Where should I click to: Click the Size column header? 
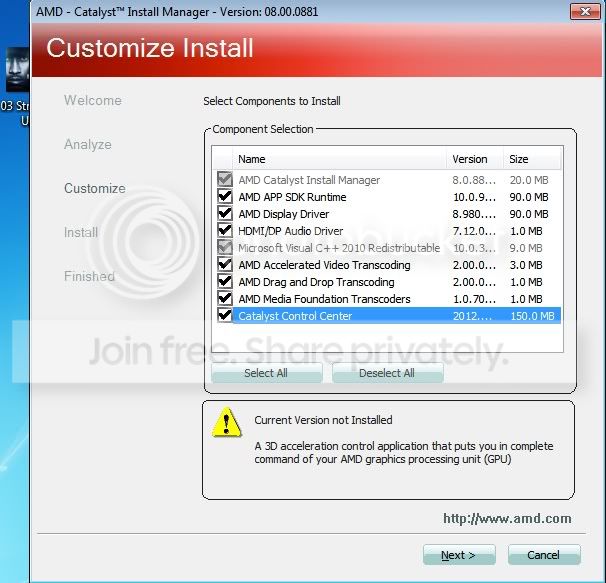532,159
